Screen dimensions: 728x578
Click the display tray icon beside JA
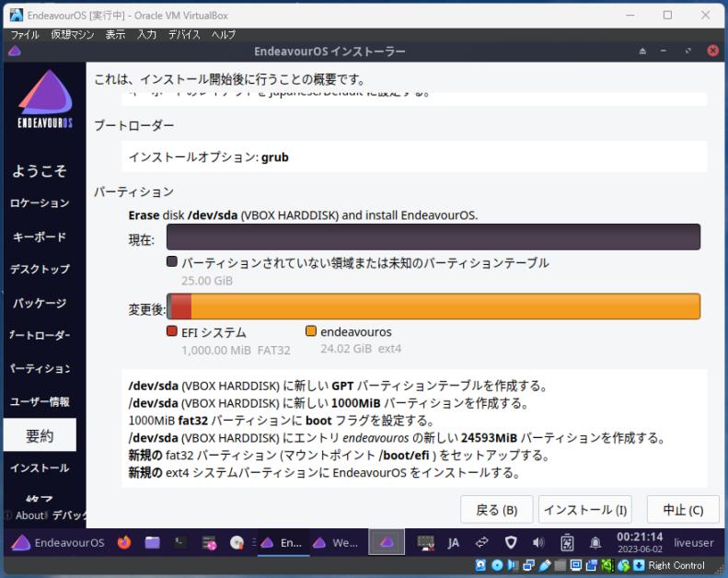click(x=425, y=542)
